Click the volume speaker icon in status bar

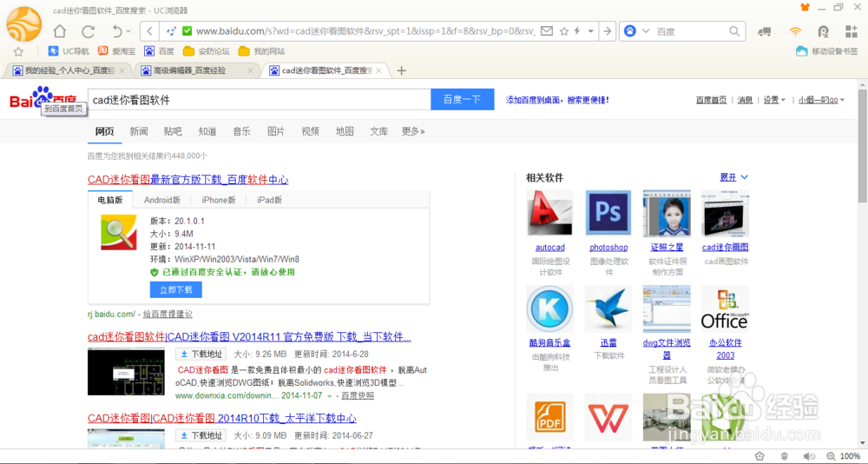(808, 456)
